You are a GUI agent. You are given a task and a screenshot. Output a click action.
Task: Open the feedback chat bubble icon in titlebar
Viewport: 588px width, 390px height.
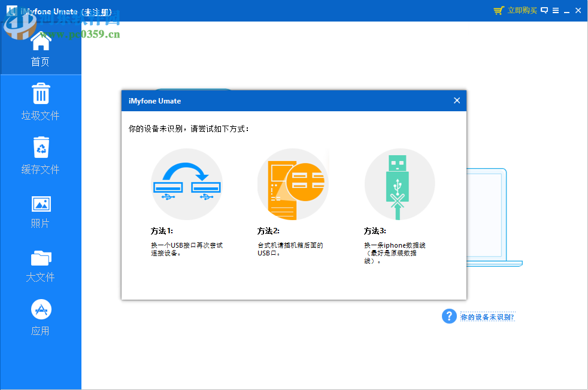tap(544, 10)
